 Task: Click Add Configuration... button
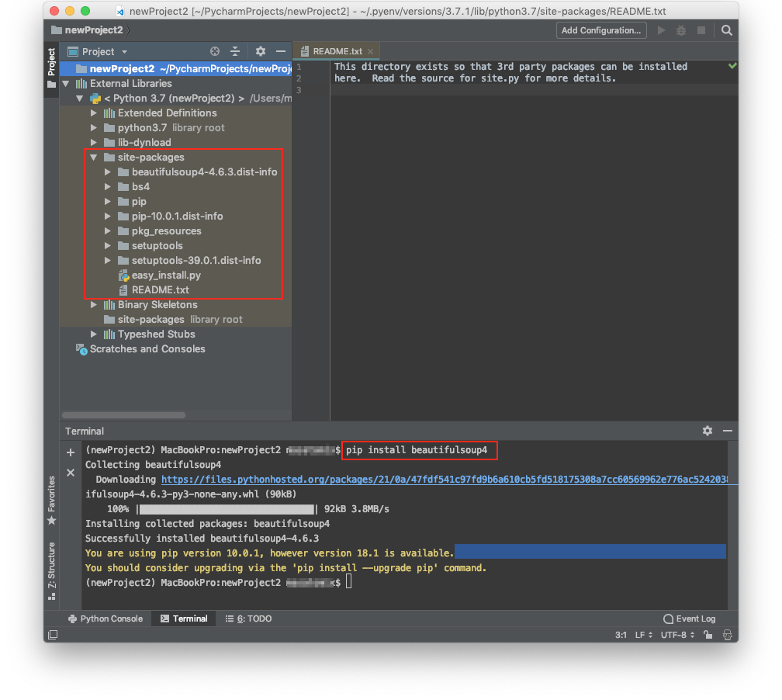pyautogui.click(x=601, y=30)
